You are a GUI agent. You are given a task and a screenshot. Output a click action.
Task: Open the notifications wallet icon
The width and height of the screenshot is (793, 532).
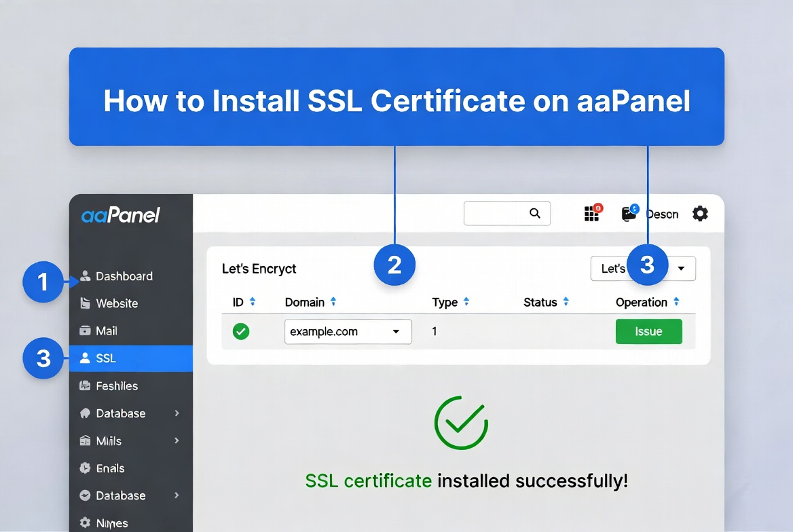click(629, 213)
